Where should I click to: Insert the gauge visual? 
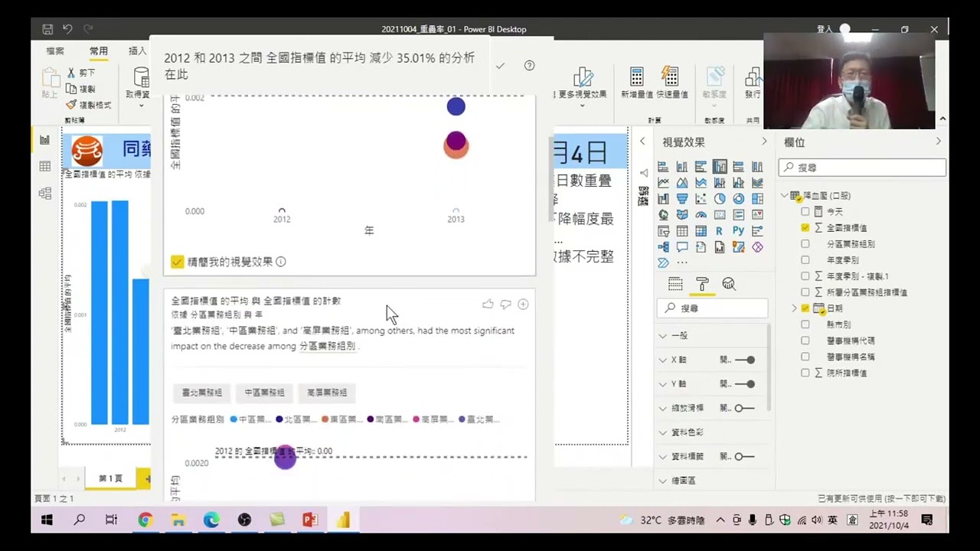click(701, 215)
